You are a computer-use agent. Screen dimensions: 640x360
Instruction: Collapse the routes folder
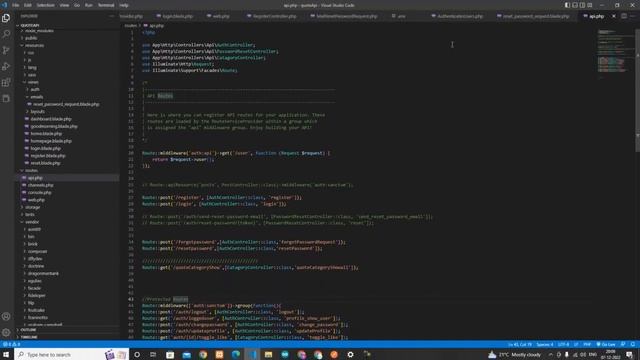[31, 170]
